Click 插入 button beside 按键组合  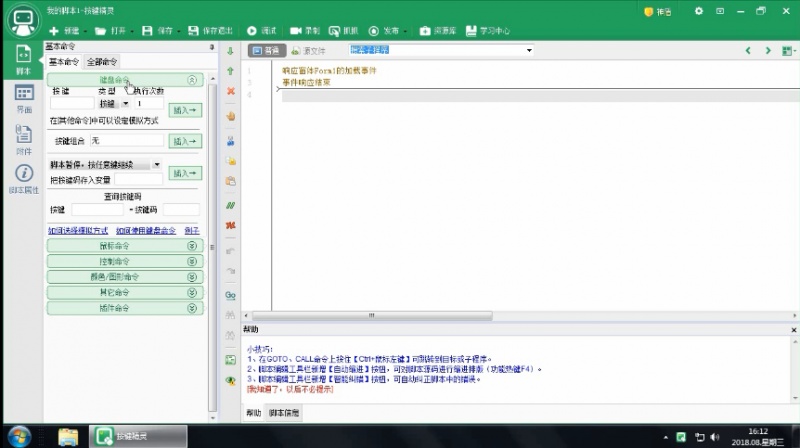[185, 141]
